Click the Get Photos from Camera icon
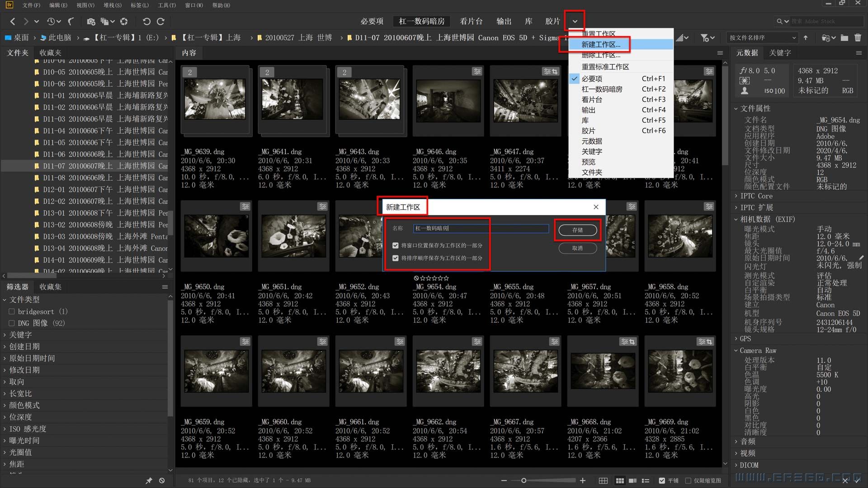 point(91,21)
